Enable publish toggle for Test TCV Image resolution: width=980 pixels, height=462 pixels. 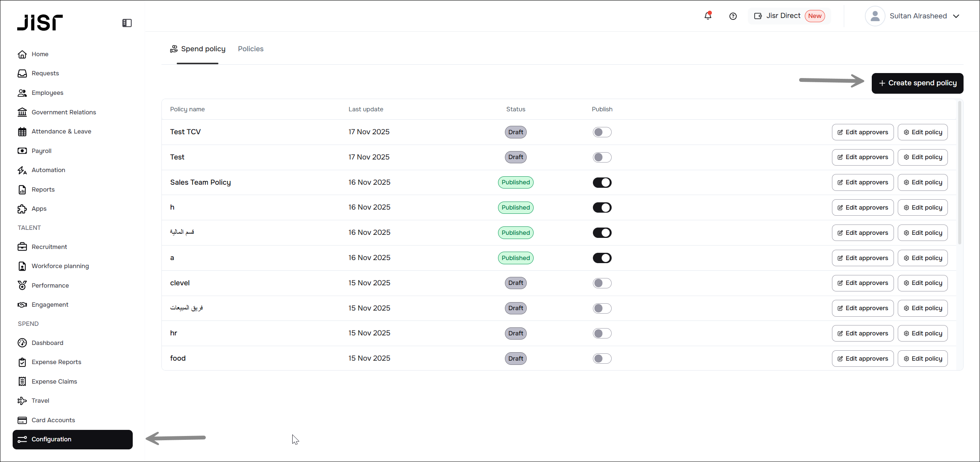(602, 132)
